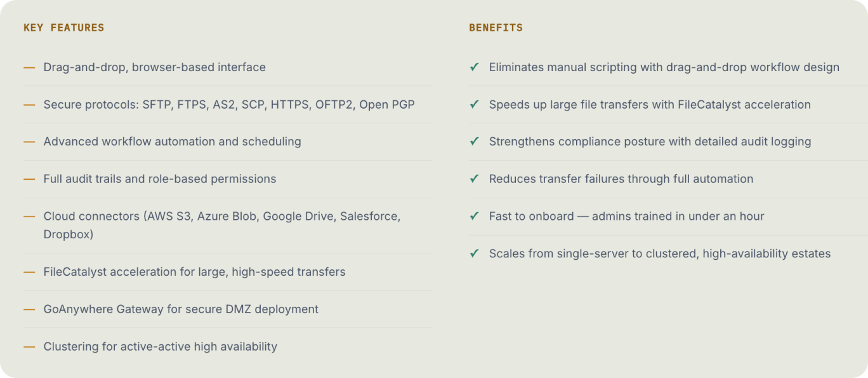
Task: Click the dash bullet before Drag-and-drop interface
Action: point(29,67)
